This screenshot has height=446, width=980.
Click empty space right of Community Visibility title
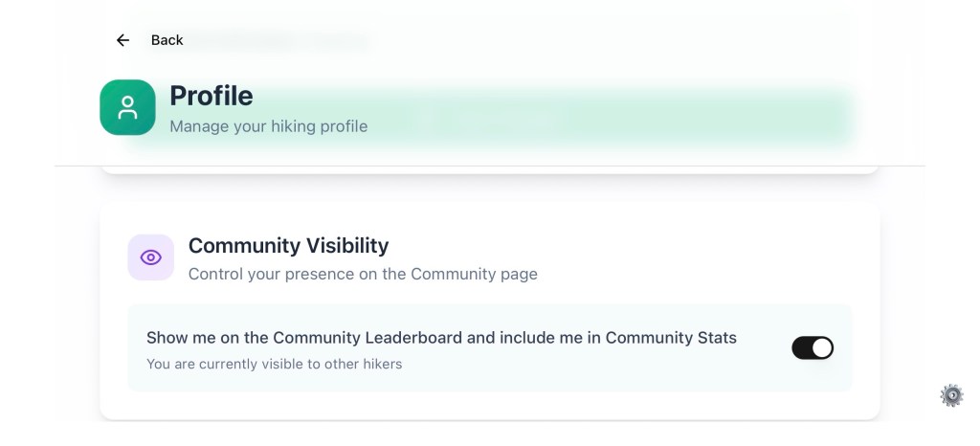tap(622, 246)
